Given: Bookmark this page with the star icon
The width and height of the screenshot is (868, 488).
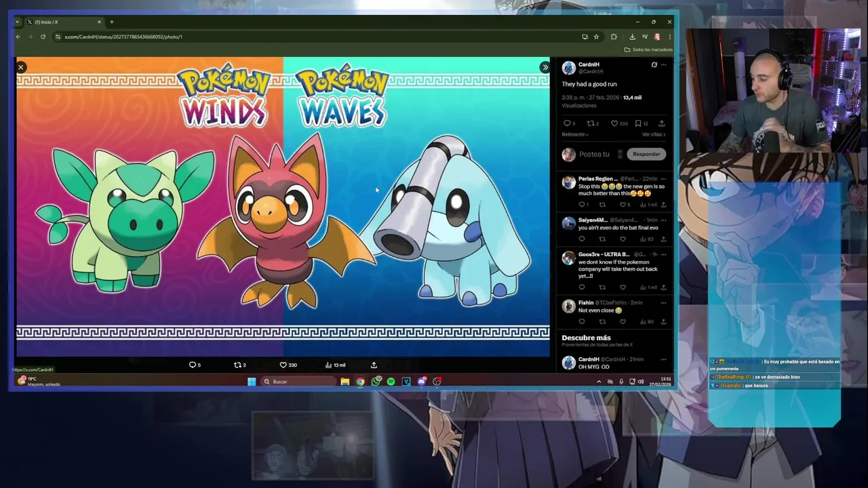Looking at the screenshot, I should (596, 37).
